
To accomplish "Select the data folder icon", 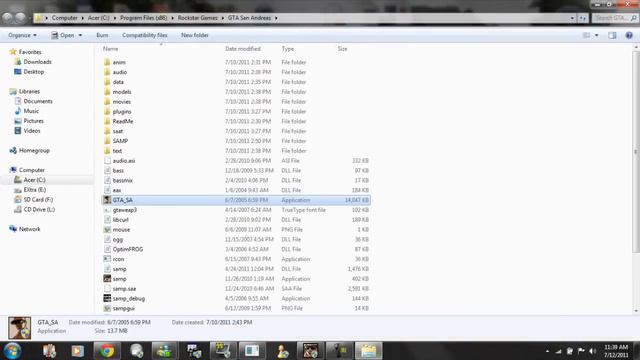I will (107, 82).
